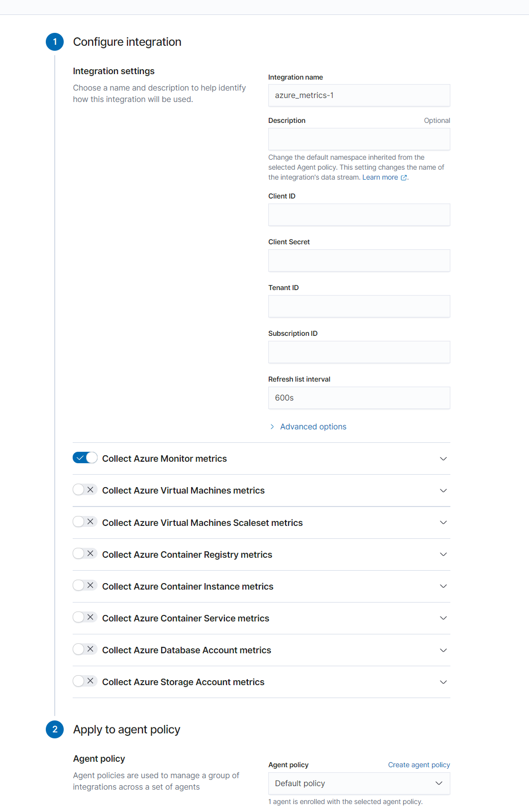529x812 pixels.
Task: Enable Collect Azure Container Instance metrics
Action: point(85,585)
